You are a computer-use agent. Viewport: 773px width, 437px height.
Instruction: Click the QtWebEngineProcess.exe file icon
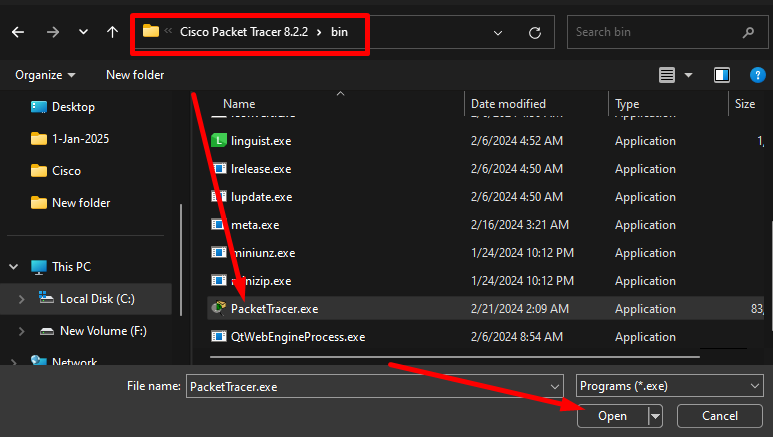(219, 337)
